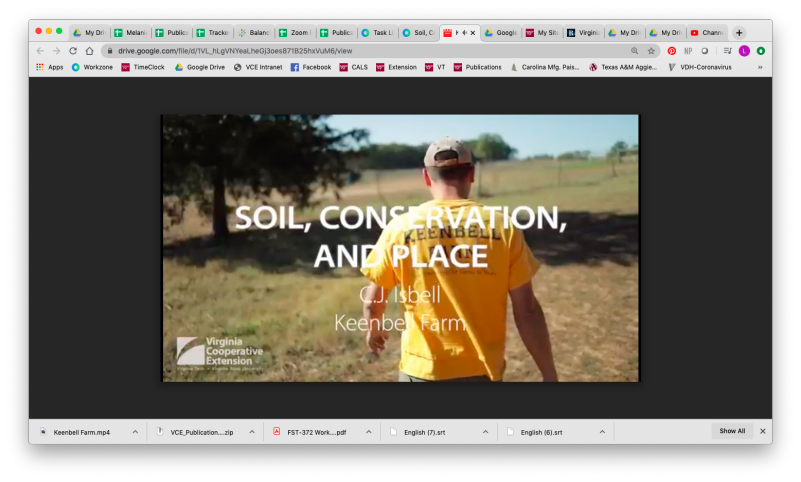Play the Soil, Conservation video
This screenshot has height=482, width=801.
pyautogui.click(x=400, y=248)
